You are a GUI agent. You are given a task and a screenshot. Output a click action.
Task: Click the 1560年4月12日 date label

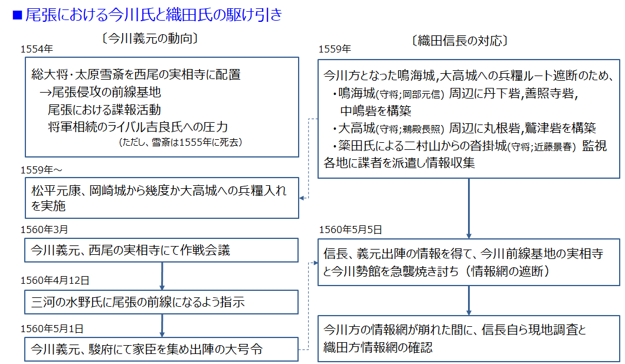(x=56, y=280)
